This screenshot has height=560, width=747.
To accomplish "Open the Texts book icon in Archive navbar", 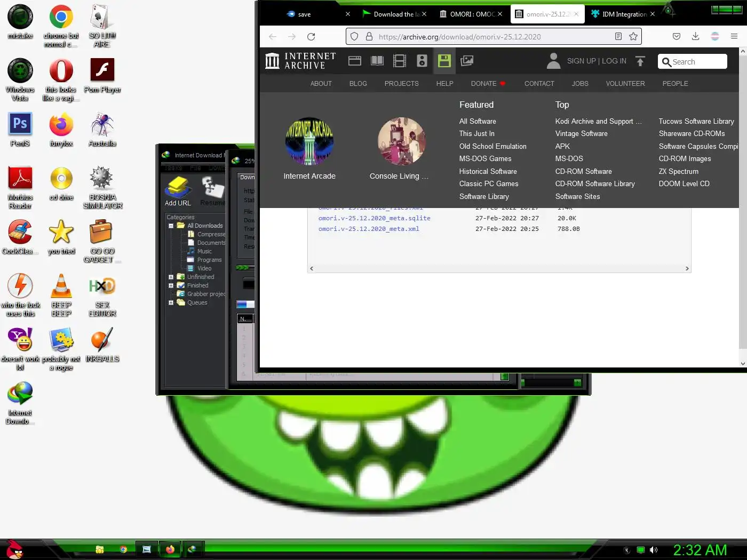I will (377, 61).
